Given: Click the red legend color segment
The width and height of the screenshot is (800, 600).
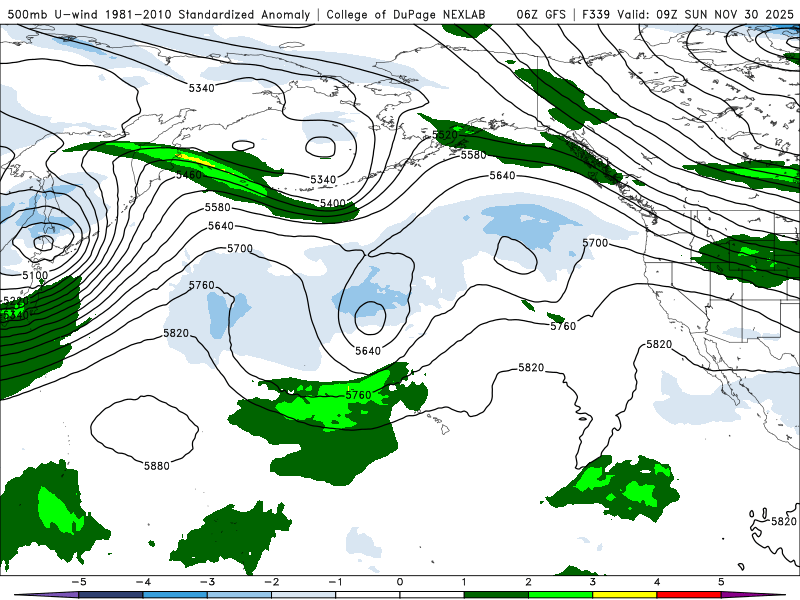Looking at the screenshot, I should click(x=689, y=595).
